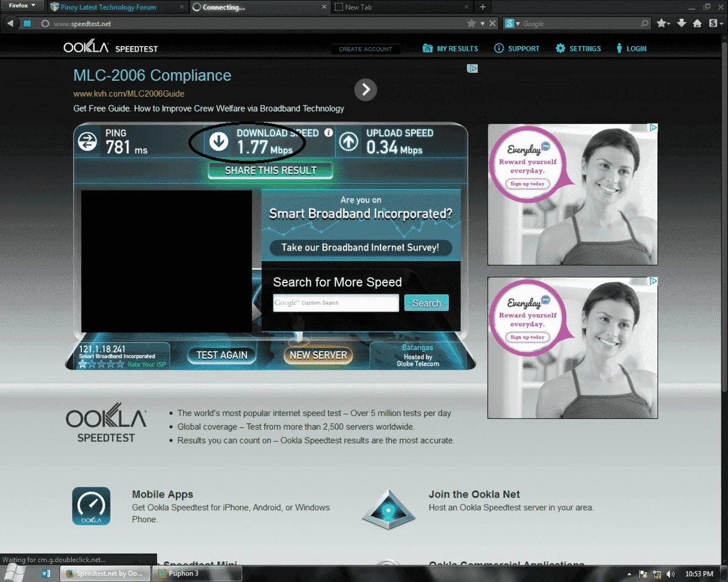Click the 121.1.18.241 IP address text
This screenshot has height=582, width=728.
point(102,349)
